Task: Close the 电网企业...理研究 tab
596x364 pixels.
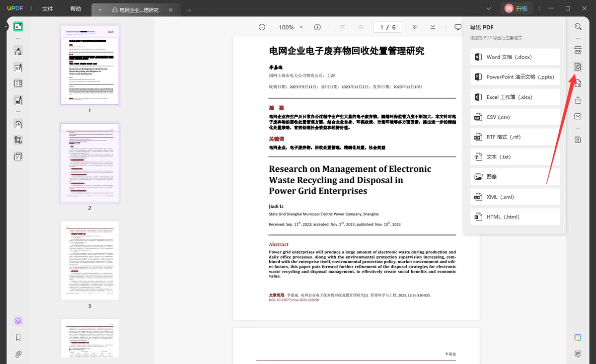Action: click(171, 10)
